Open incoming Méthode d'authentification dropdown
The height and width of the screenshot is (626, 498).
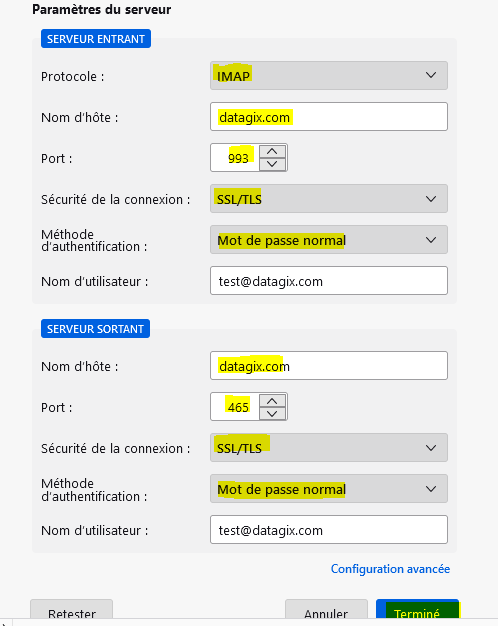click(x=329, y=240)
